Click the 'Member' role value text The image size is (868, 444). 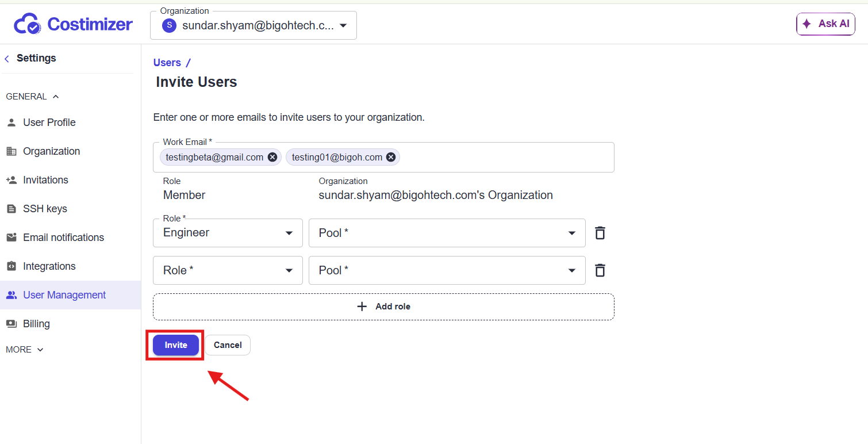click(184, 196)
